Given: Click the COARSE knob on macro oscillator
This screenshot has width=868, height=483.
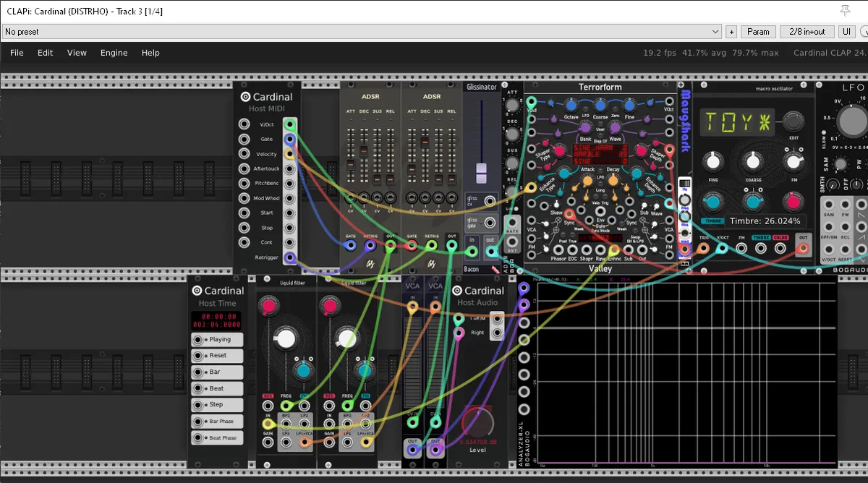Looking at the screenshot, I should [x=753, y=161].
